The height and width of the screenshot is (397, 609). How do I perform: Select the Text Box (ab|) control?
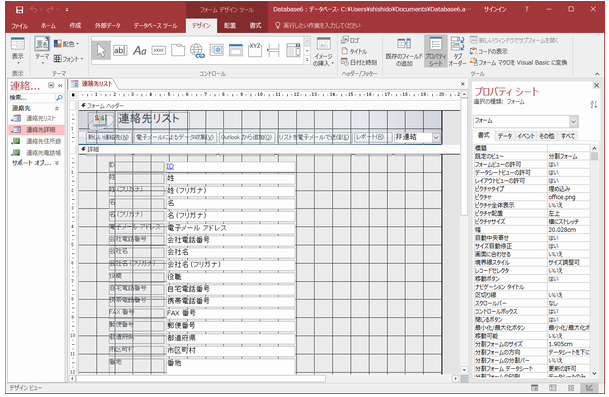120,50
